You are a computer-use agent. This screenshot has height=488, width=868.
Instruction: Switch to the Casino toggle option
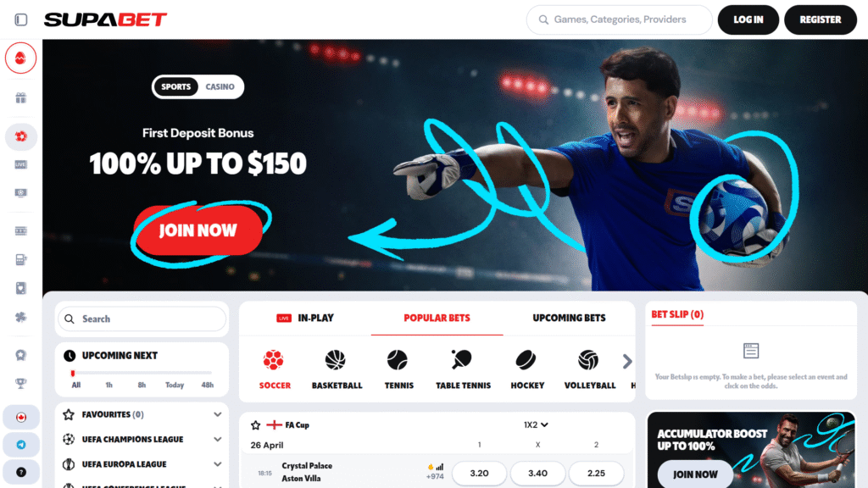[x=220, y=87]
